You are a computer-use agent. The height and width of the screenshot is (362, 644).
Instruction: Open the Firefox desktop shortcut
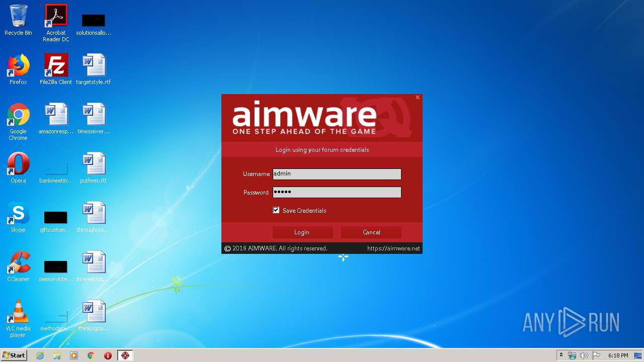(x=18, y=69)
